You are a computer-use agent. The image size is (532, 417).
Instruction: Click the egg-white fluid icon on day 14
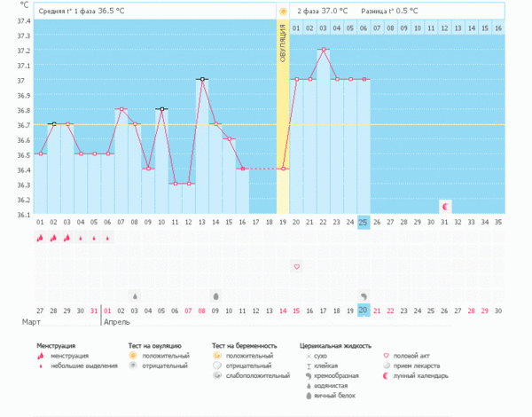[215, 295]
